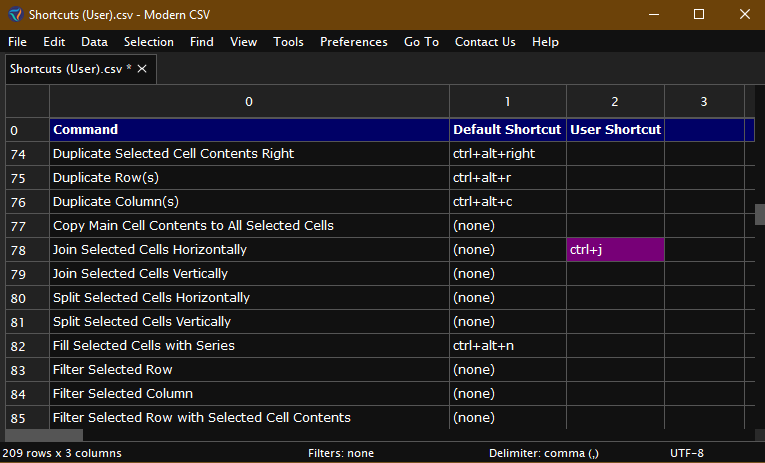Select the Filter Selected Column cell
The image size is (765, 463).
249,394
